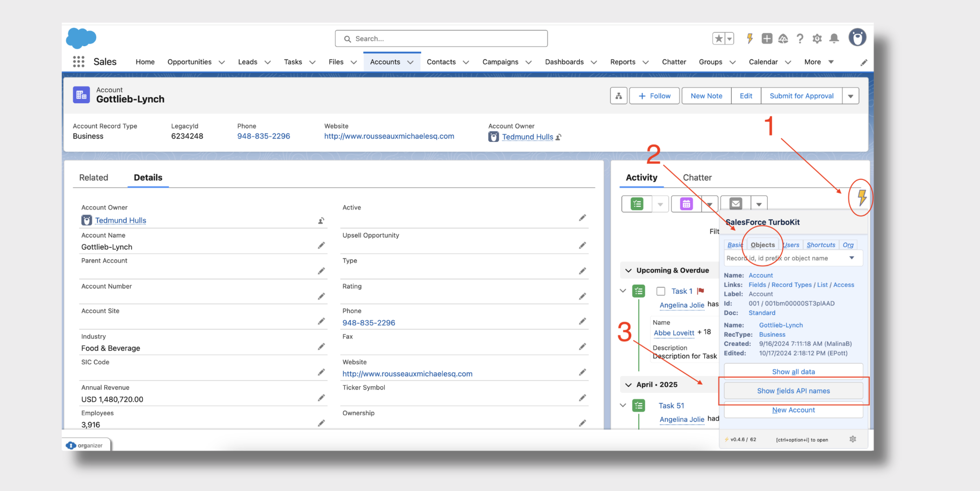Image resolution: width=980 pixels, height=491 pixels.
Task: Open the Submit for Approval dropdown arrow
Action: coord(851,96)
